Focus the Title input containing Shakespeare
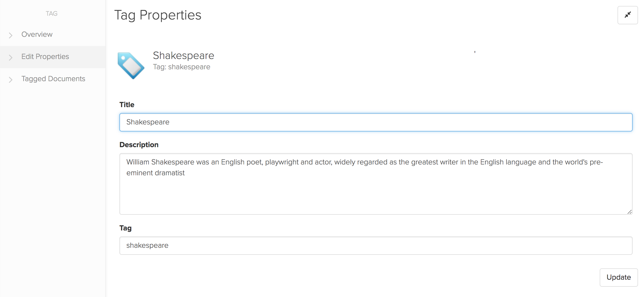 coord(376,122)
